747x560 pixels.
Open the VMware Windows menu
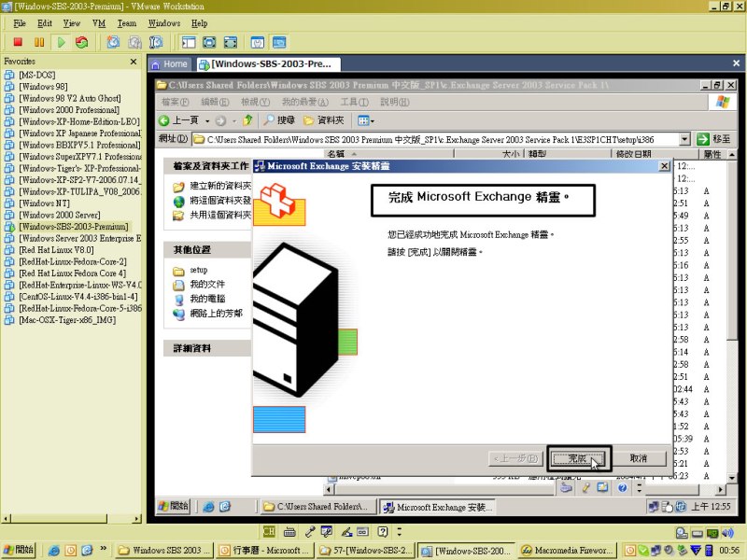[x=164, y=23]
